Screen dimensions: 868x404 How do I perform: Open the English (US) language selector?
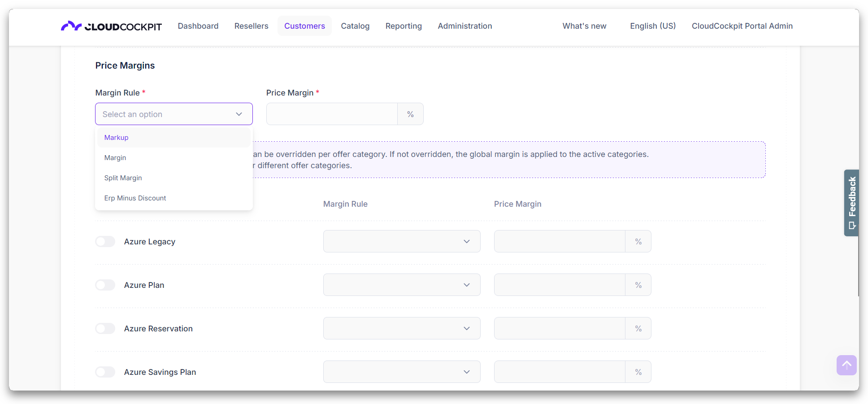[653, 26]
